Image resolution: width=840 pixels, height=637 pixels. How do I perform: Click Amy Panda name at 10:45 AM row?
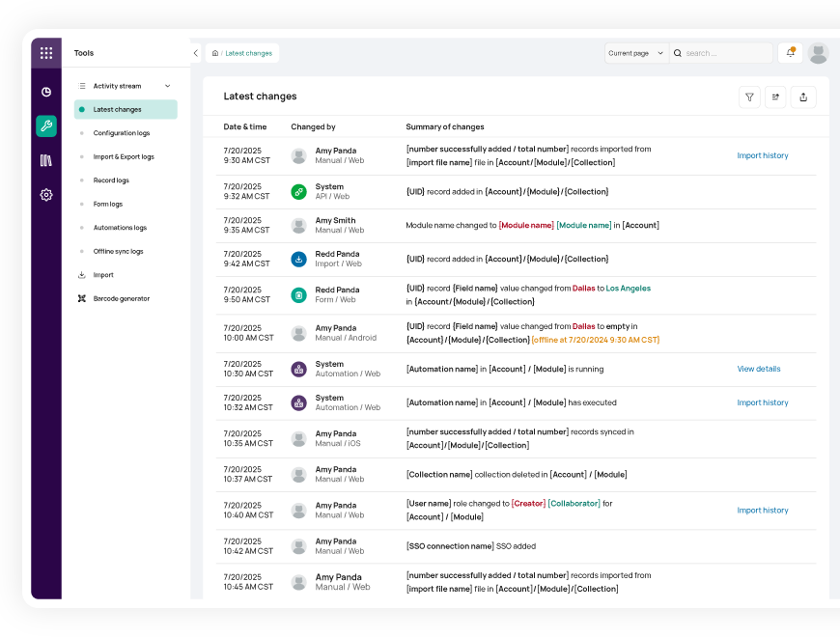pos(338,577)
